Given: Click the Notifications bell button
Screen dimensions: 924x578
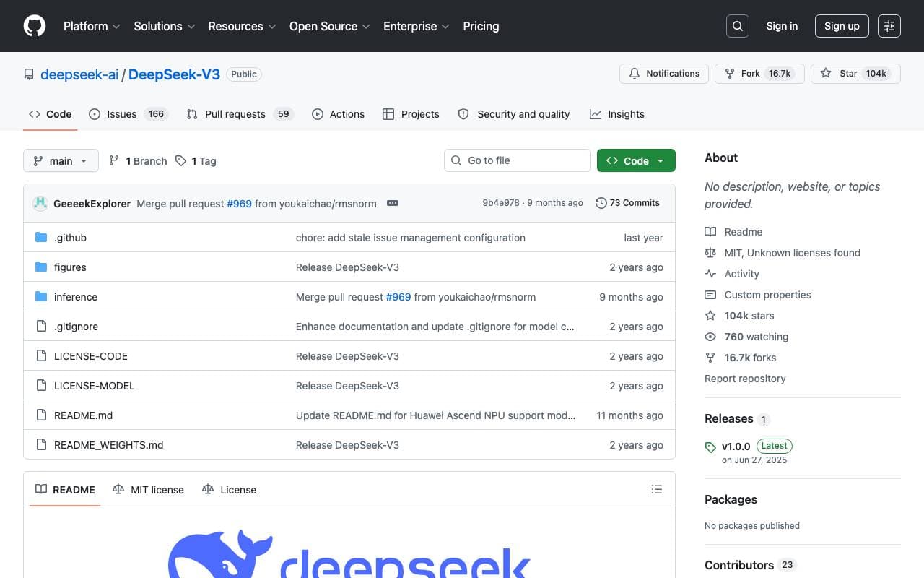Looking at the screenshot, I should (x=664, y=74).
